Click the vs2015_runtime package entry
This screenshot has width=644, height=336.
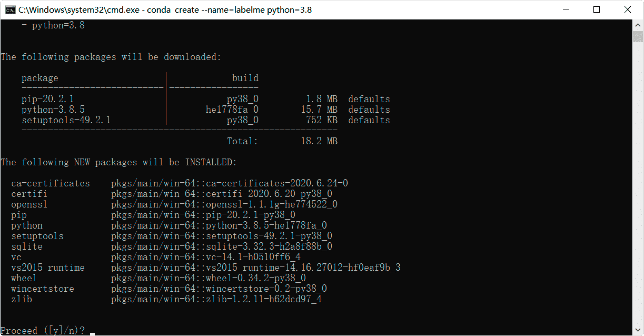click(48, 268)
